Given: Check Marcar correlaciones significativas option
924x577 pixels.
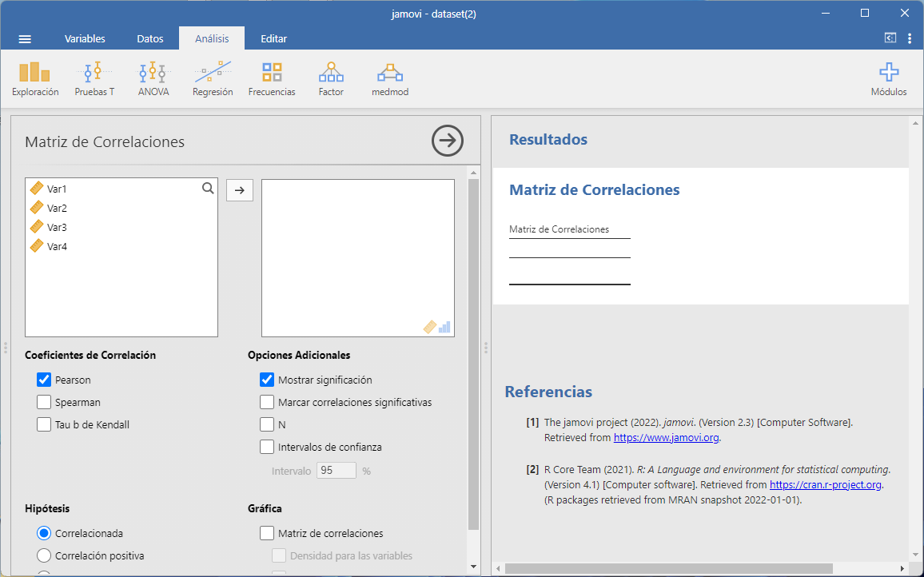Looking at the screenshot, I should tap(268, 403).
